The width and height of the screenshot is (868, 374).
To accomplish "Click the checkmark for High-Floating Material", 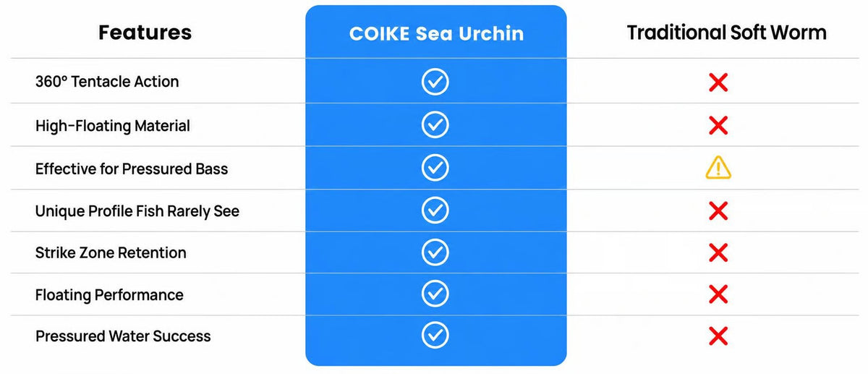I will [435, 125].
